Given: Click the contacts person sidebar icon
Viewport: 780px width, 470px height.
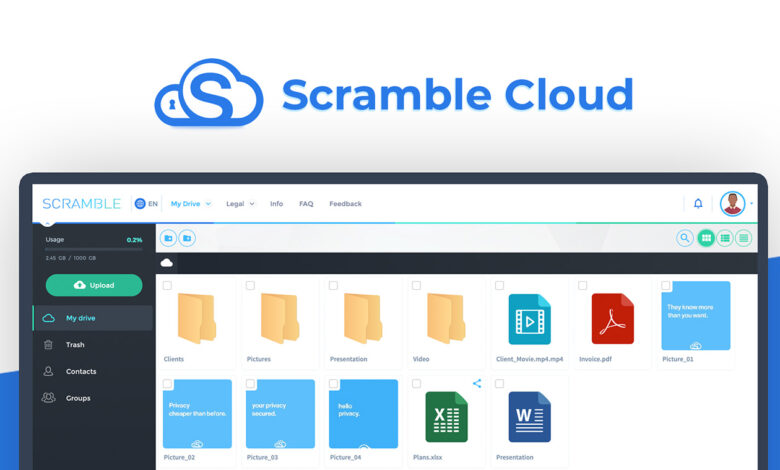Looking at the screenshot, I should click(x=48, y=371).
